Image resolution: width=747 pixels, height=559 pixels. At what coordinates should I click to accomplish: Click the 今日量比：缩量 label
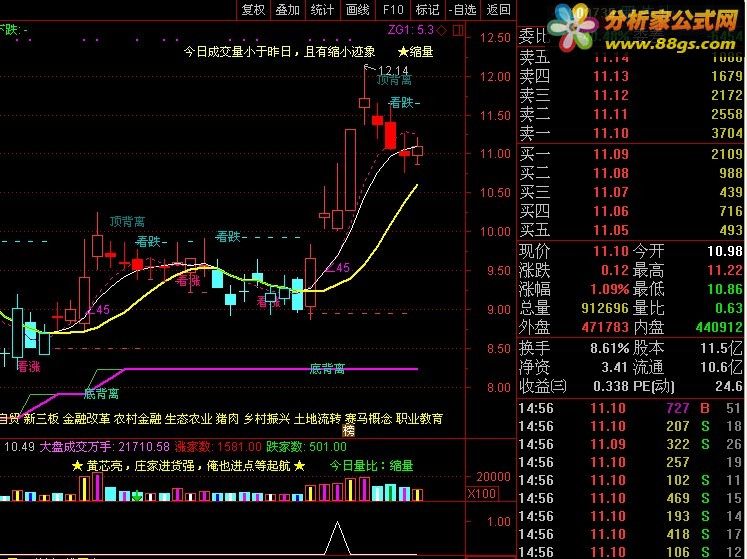(372, 466)
